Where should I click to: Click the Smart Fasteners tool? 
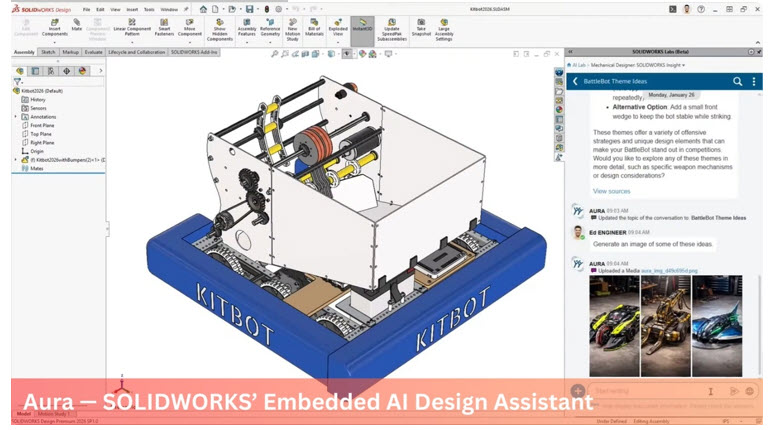tap(164, 28)
